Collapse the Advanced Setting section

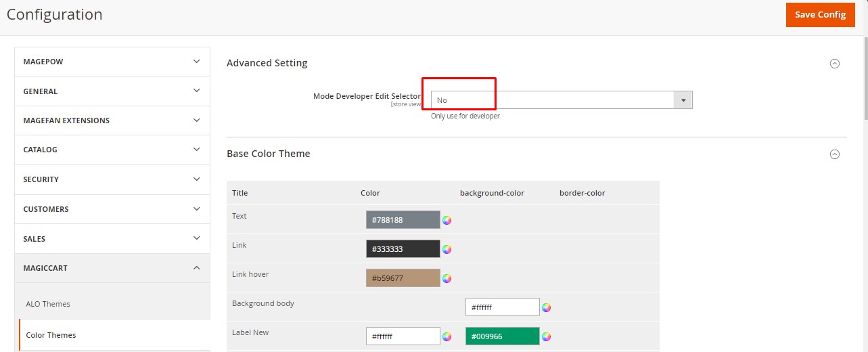834,64
